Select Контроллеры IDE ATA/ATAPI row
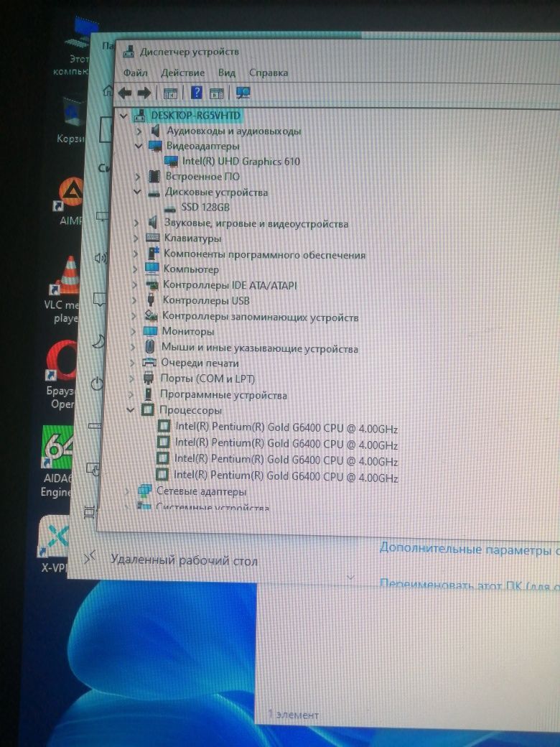 [230, 285]
